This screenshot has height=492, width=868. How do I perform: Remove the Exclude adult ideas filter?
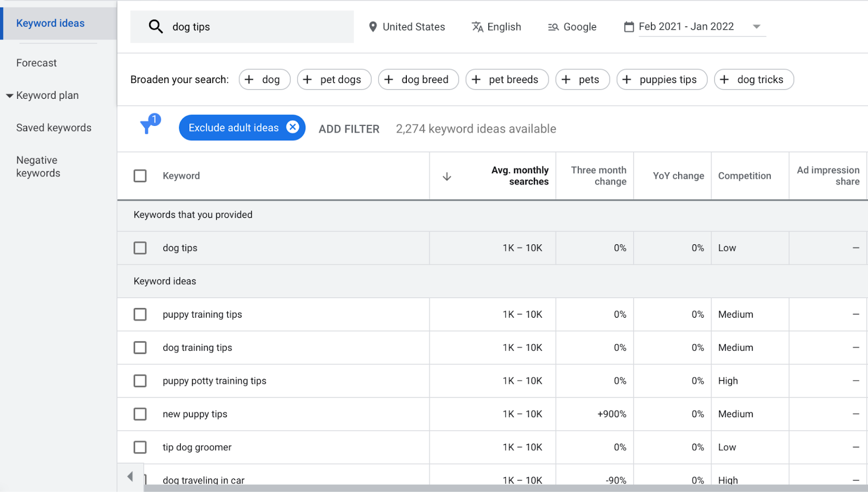[x=292, y=127]
